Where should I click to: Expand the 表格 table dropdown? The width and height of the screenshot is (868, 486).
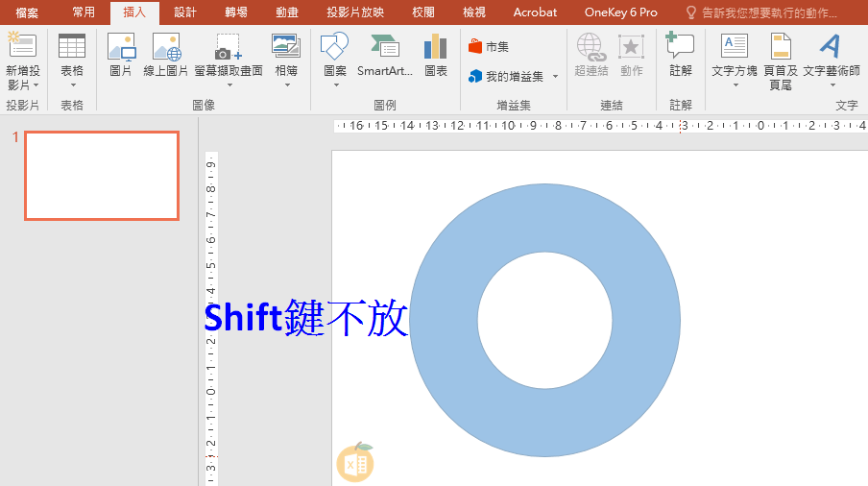72,85
